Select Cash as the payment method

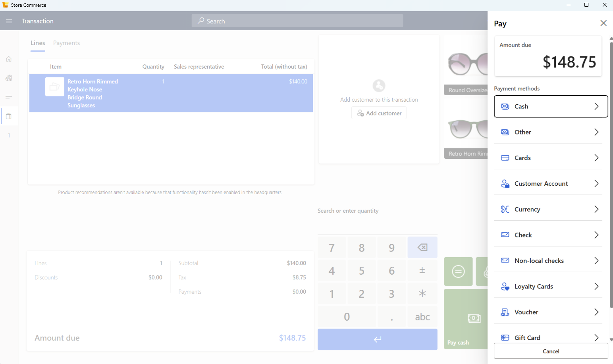coord(551,106)
